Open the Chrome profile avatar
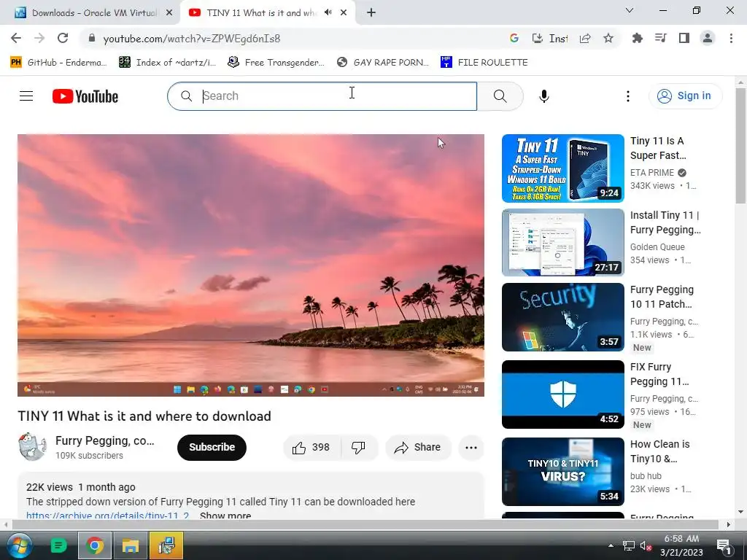Screen dimensions: 747x560 (x=708, y=39)
